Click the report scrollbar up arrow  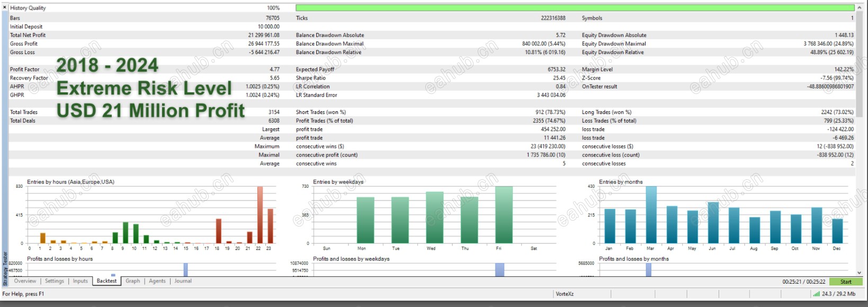(x=859, y=7)
